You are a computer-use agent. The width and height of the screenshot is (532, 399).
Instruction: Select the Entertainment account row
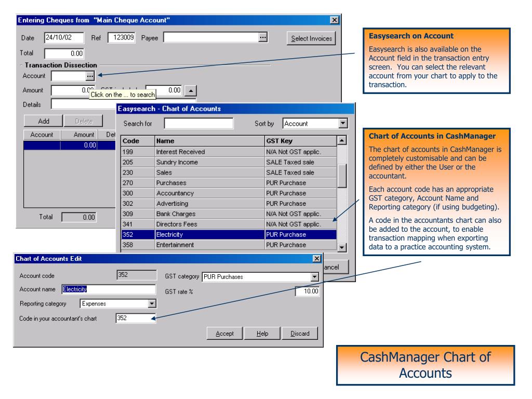[229, 245]
